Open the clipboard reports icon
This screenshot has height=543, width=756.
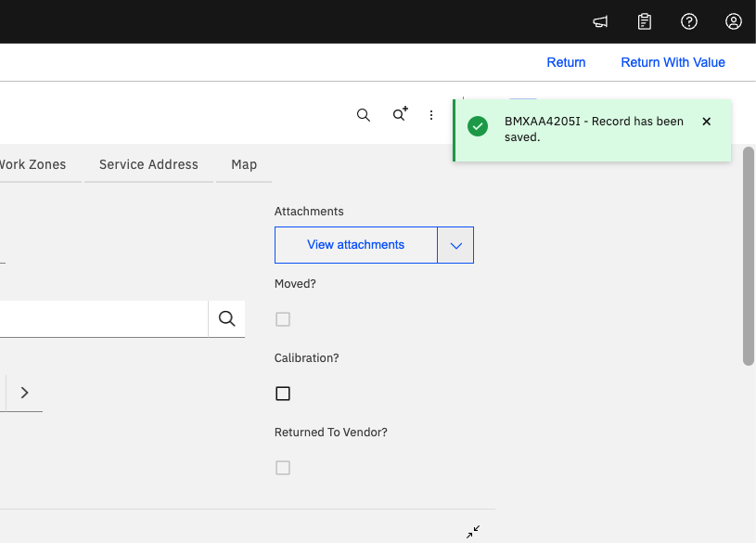tap(645, 21)
